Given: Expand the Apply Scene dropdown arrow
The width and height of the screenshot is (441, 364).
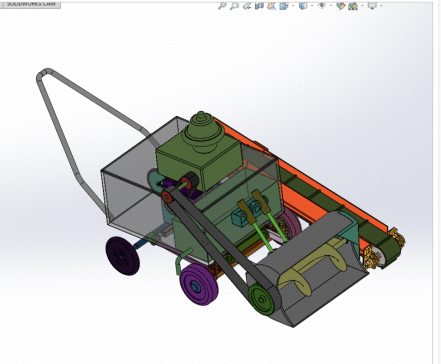Looking at the screenshot, I should coord(362,6).
